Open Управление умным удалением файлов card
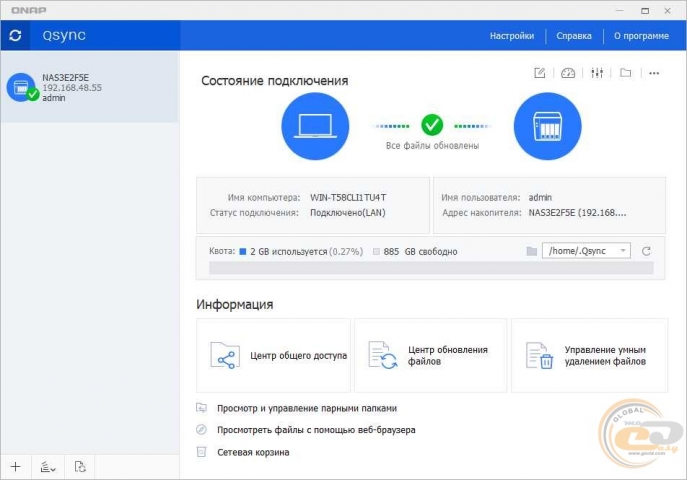Screen dimensions: 687x480 click(589, 356)
